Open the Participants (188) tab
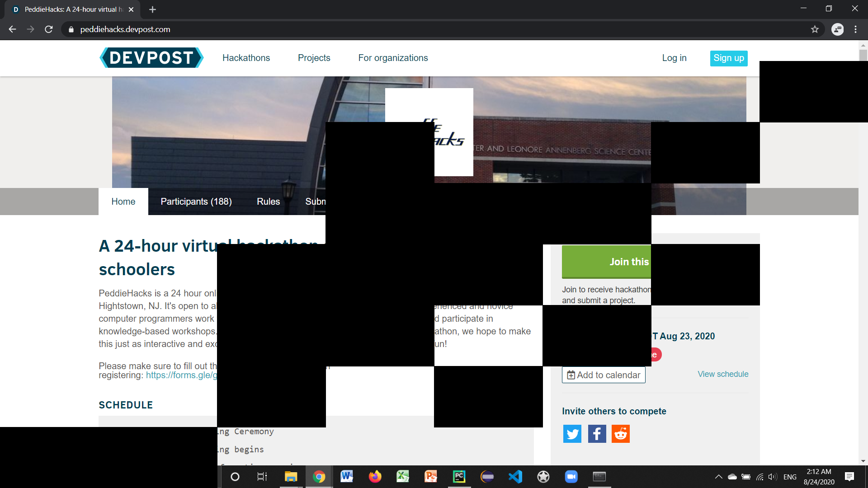868x488 pixels. (196, 202)
